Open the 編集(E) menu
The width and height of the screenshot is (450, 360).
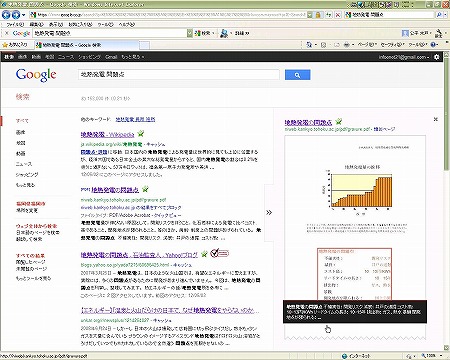pos(36,25)
